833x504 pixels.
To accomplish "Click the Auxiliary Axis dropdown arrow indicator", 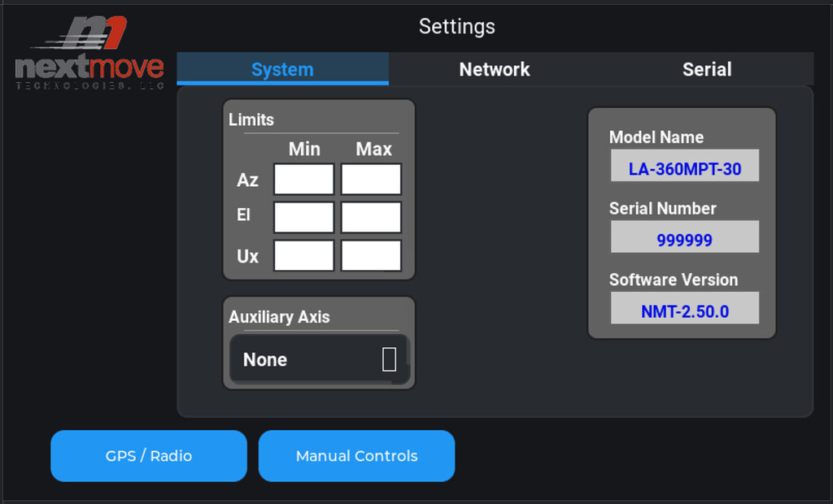I will (x=389, y=359).
